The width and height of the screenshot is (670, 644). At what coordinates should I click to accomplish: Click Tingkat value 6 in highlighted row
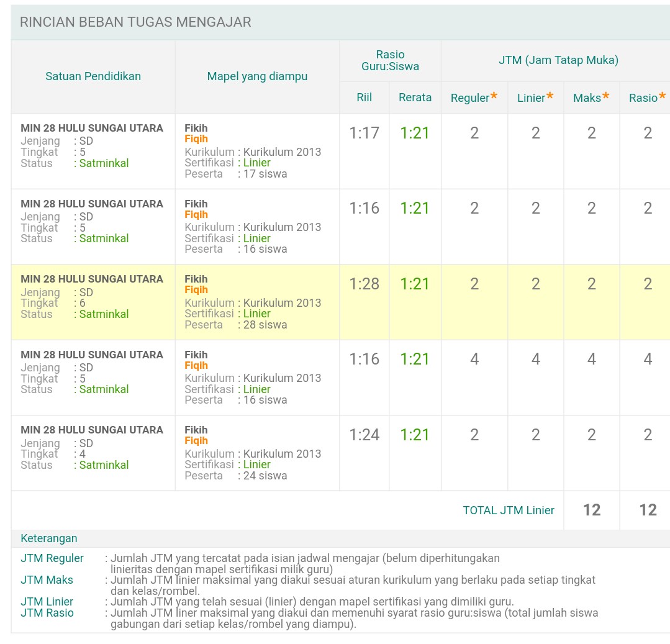click(x=83, y=303)
